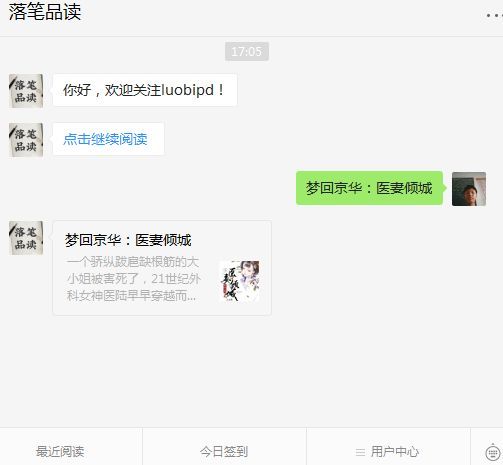Image resolution: width=503 pixels, height=465 pixels.
Task: Expand the 用户中心 menu
Action: (387, 452)
